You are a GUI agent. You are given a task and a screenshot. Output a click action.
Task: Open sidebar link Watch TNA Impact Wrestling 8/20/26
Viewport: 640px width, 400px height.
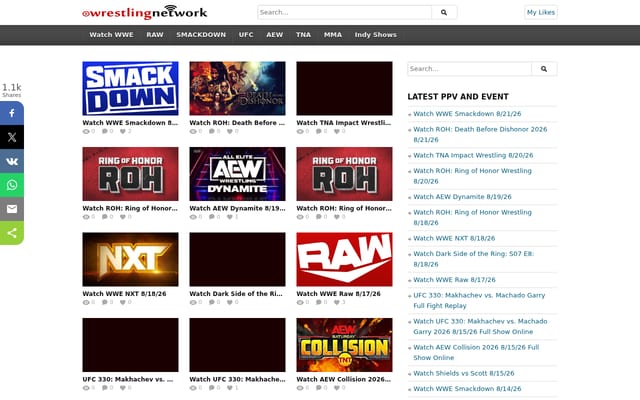(473, 155)
